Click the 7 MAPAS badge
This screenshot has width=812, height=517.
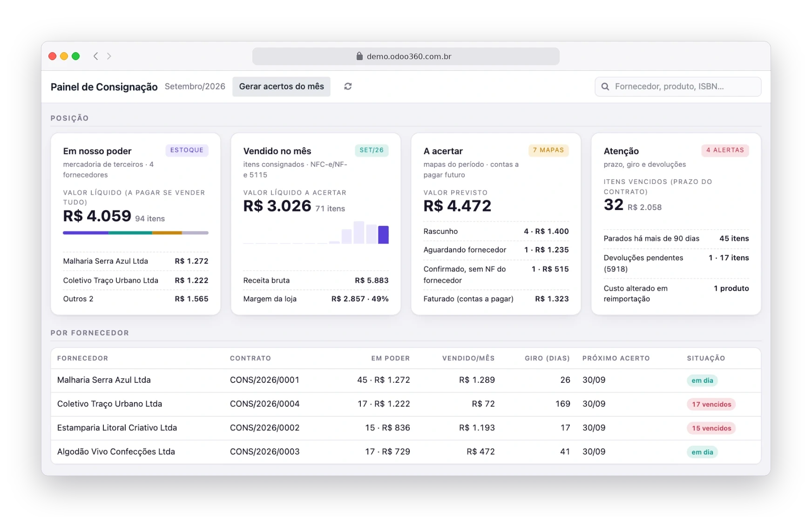pyautogui.click(x=548, y=150)
